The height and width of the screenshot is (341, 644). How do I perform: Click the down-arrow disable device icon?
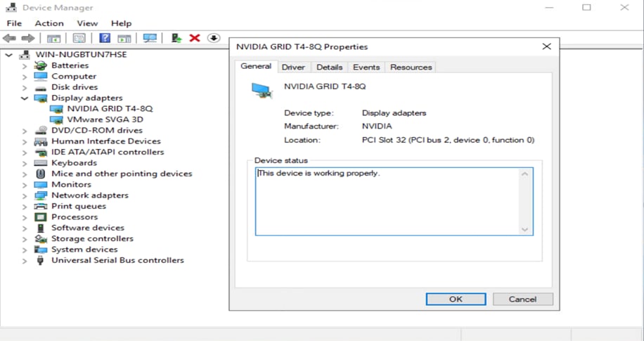(x=214, y=38)
